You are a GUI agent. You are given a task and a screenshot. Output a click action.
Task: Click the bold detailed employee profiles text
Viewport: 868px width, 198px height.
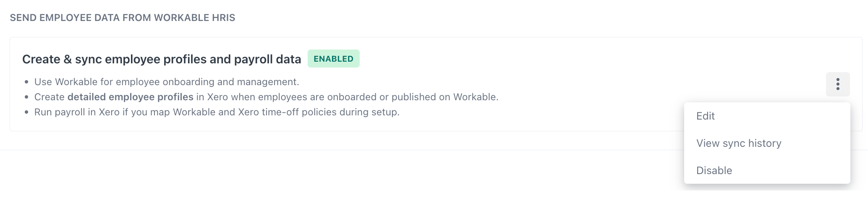pos(131,97)
